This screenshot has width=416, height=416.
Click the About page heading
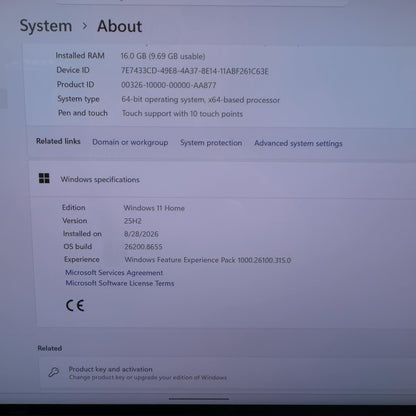120,26
